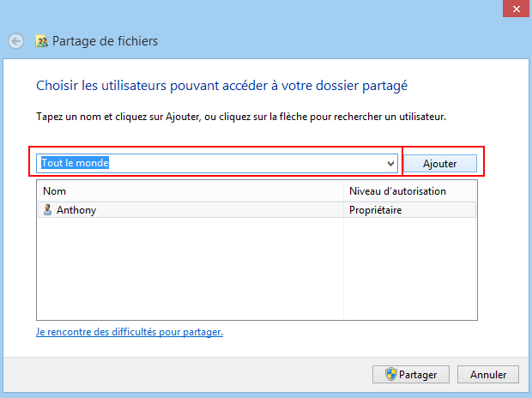Click the divider between Nom and Niveau columns
Screen dimensions: 532x398
point(344,191)
